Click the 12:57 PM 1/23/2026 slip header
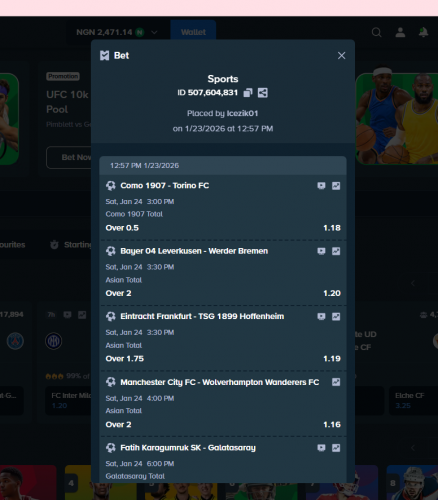 (223, 166)
